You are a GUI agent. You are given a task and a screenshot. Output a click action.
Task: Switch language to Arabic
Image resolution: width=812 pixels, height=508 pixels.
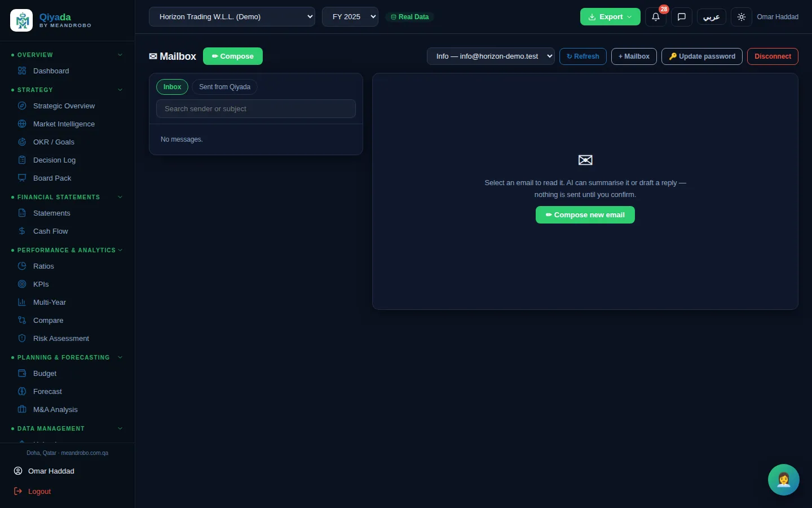(712, 17)
